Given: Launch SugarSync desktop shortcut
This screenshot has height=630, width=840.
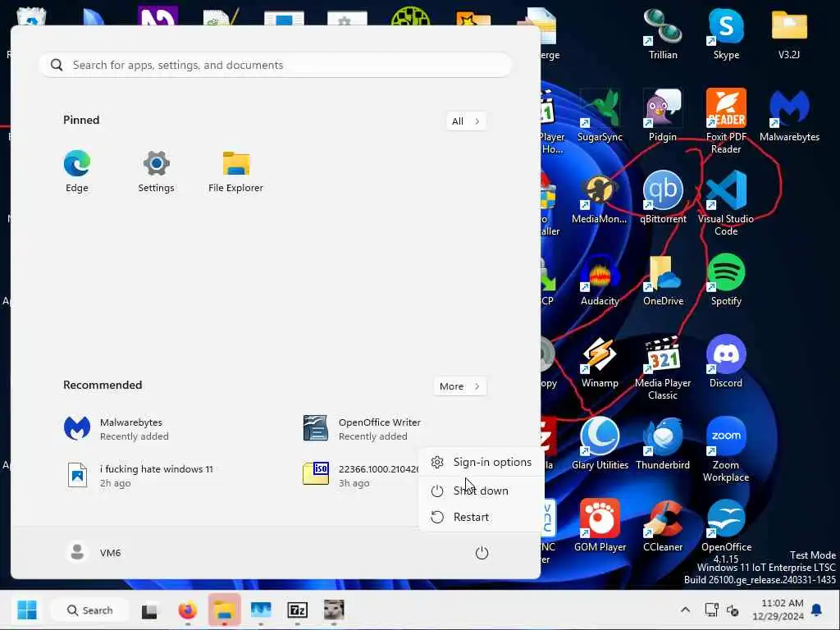Looking at the screenshot, I should click(600, 116).
